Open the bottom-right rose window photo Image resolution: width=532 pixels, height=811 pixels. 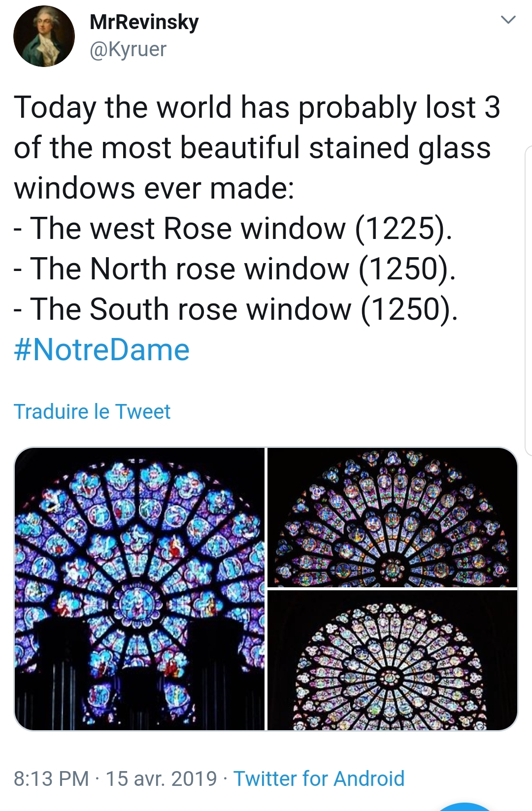pyautogui.click(x=392, y=660)
